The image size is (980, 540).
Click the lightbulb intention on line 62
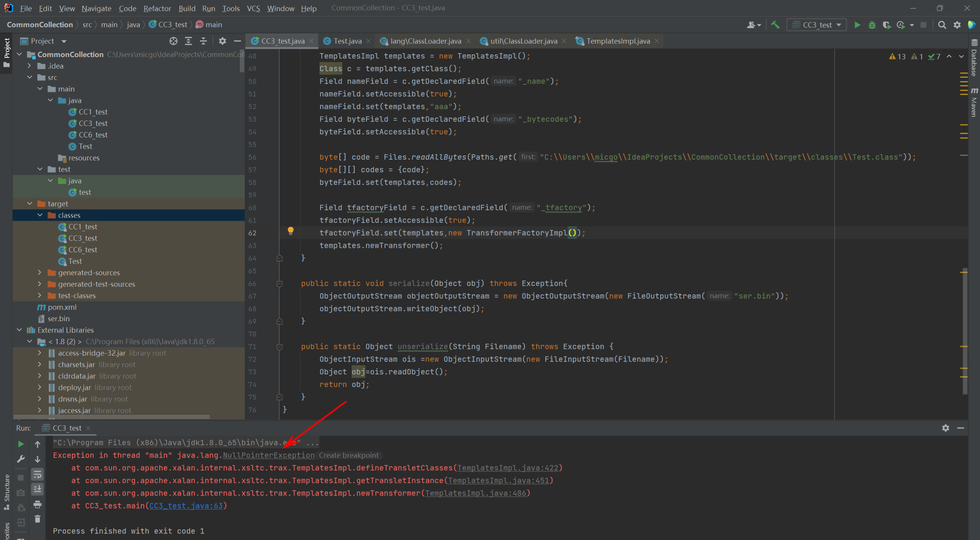(x=291, y=231)
